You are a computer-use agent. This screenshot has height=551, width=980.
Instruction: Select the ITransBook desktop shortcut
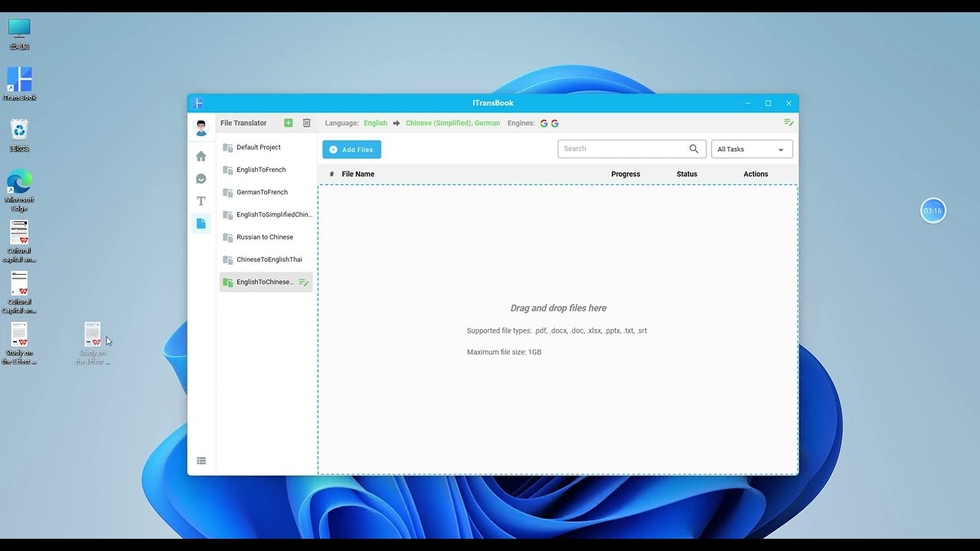coord(19,84)
